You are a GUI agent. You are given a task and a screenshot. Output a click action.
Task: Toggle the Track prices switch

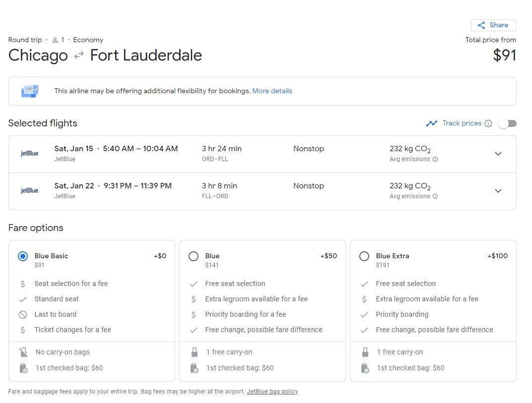[508, 123]
